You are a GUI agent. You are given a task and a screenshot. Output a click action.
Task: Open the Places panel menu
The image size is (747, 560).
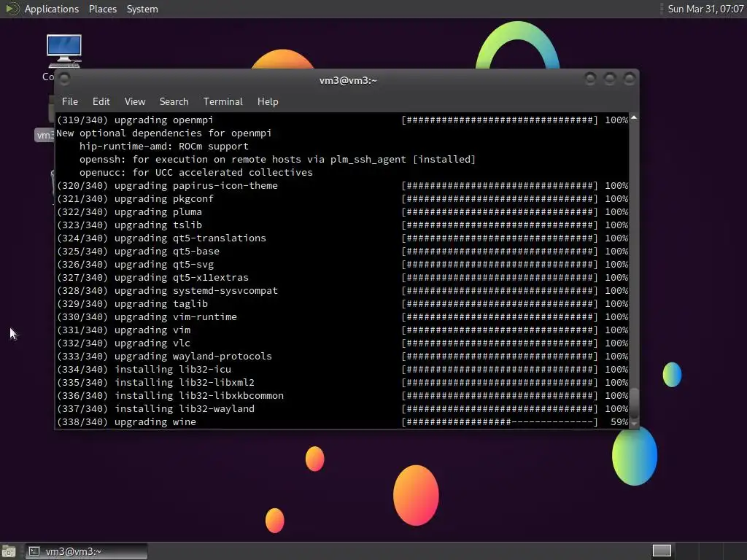click(x=102, y=9)
